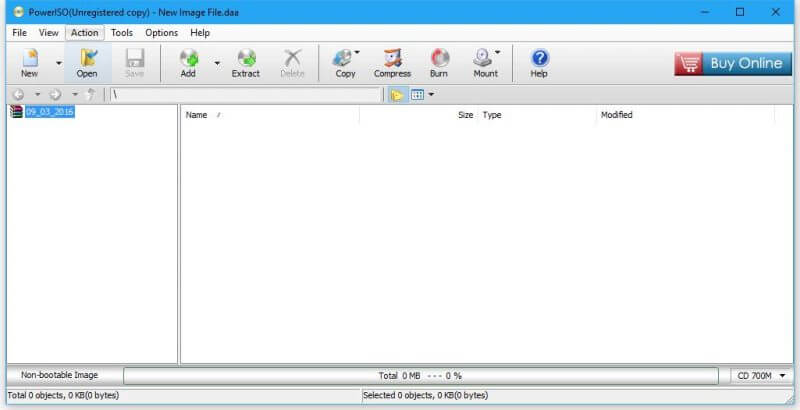
Task: Close the PowerISO window
Action: pos(776,12)
